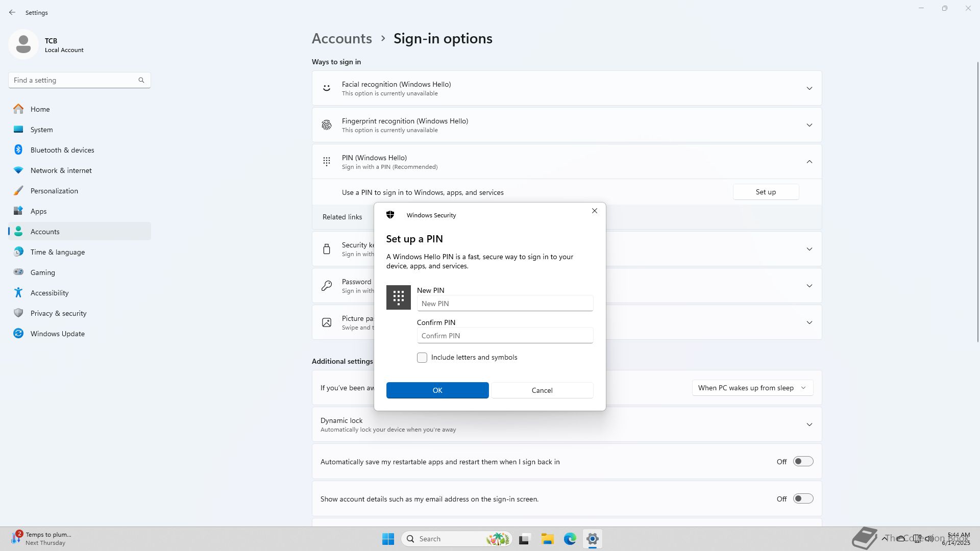This screenshot has height=551, width=980.
Task: Expand Facial recognition (Windows Hello) section
Action: (x=809, y=89)
